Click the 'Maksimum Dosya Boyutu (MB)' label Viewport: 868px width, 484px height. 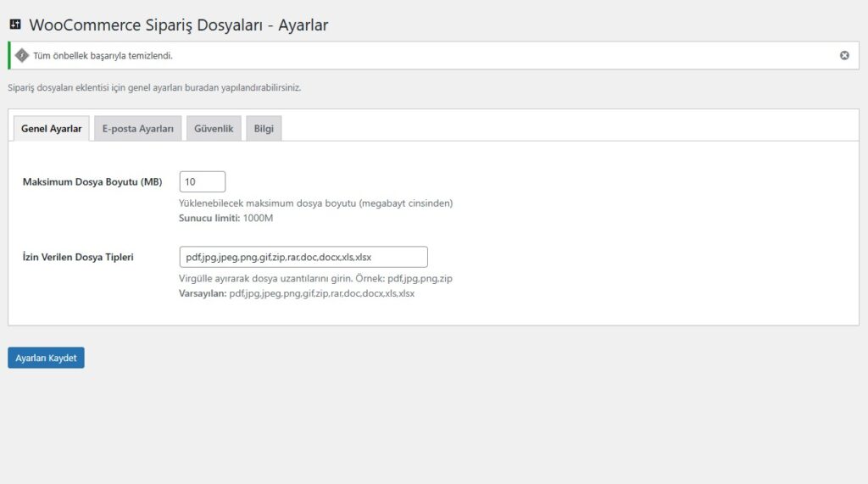(92, 181)
